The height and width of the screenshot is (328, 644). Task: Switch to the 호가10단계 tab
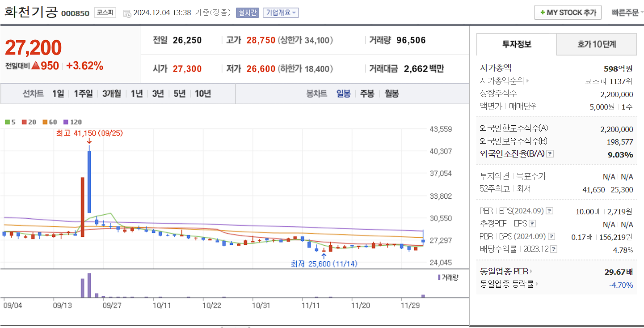click(597, 44)
